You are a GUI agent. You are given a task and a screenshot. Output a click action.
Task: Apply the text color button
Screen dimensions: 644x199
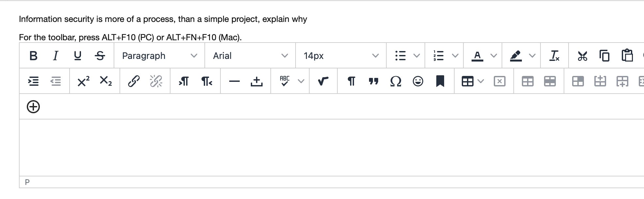477,56
